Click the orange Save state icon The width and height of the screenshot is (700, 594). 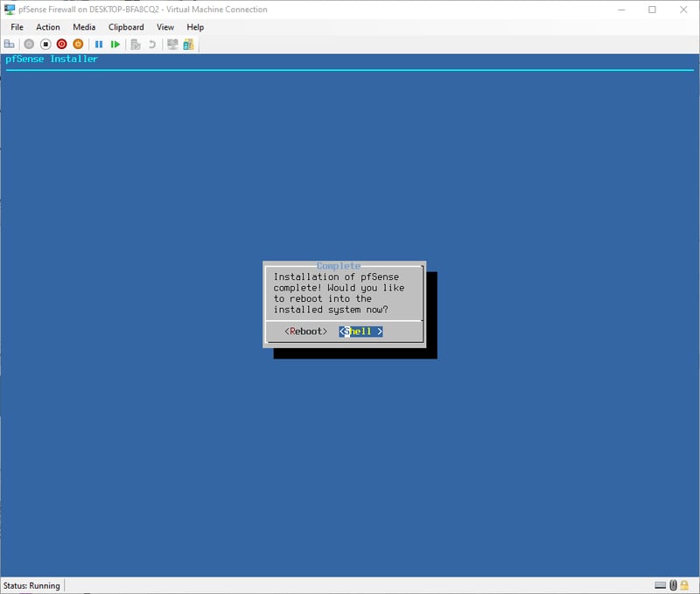coord(77,44)
